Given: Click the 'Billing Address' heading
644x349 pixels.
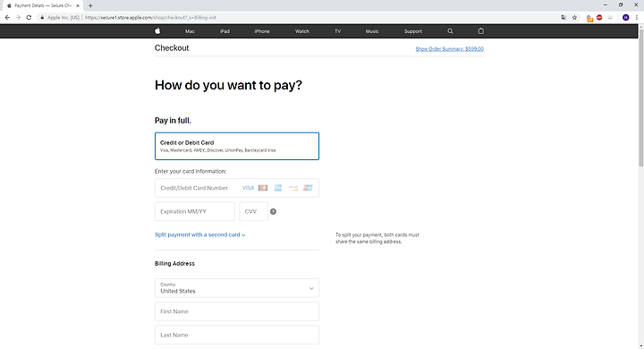Looking at the screenshot, I should pos(174,263).
